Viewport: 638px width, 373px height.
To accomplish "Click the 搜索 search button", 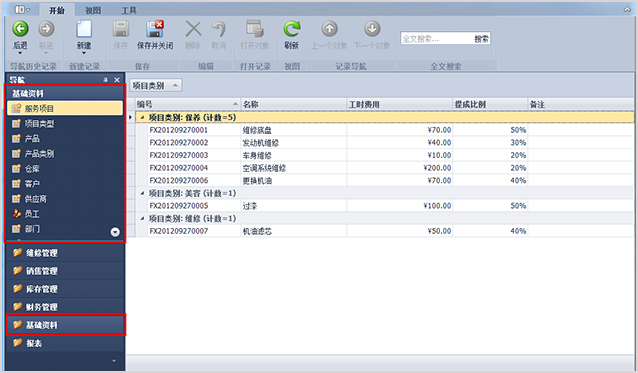I will coord(481,39).
